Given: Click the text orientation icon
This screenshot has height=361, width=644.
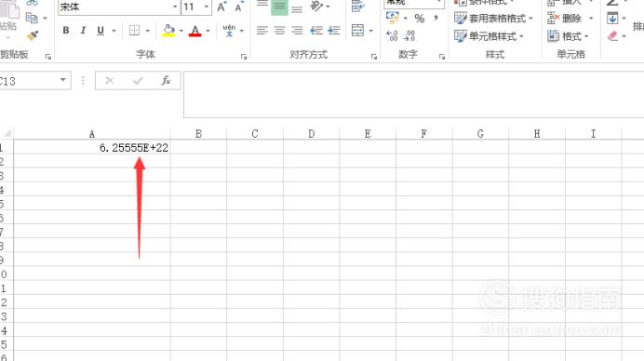Looking at the screenshot, I should coord(316,7).
